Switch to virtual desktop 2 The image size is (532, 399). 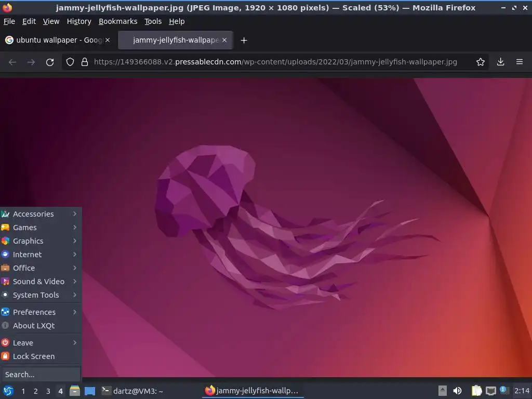(x=36, y=391)
